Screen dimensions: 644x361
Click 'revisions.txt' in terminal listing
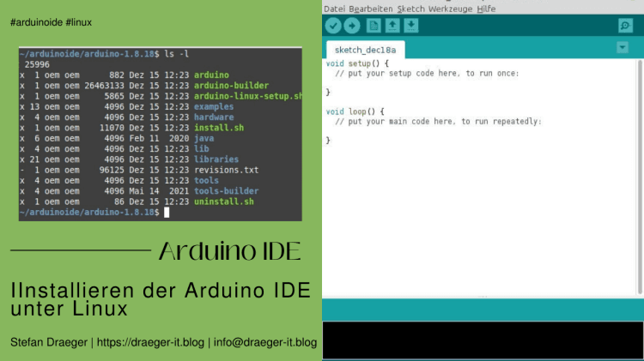[227, 171]
